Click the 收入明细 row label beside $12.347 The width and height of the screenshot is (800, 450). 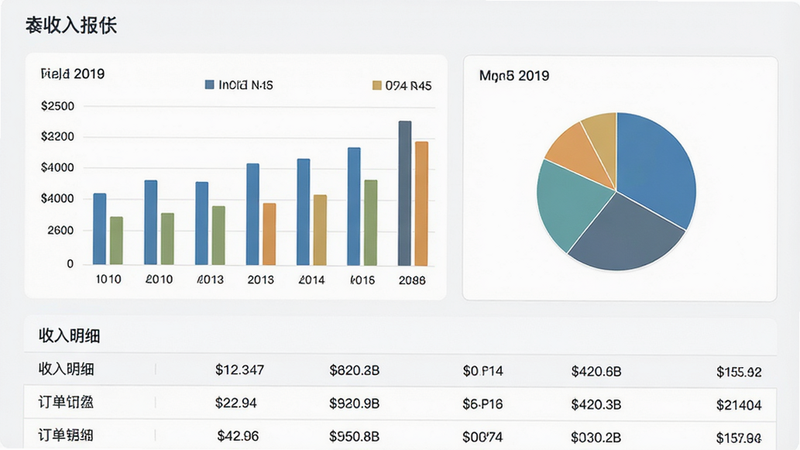click(x=66, y=369)
